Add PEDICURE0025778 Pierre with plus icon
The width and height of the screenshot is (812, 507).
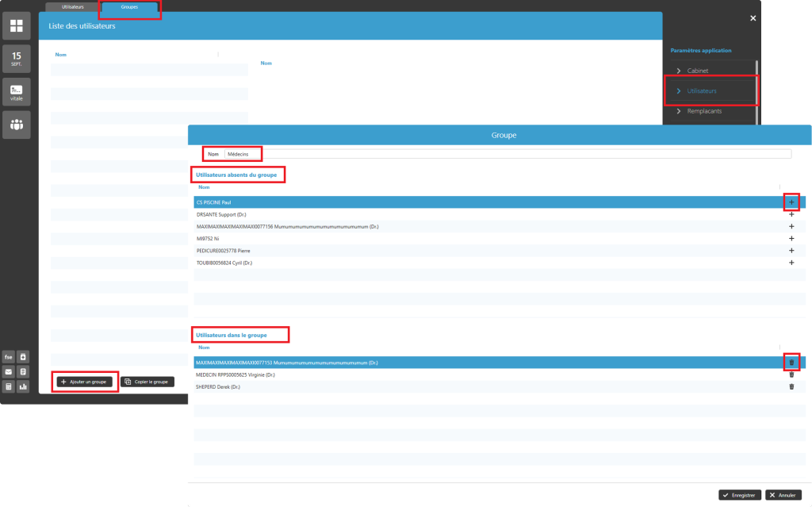pyautogui.click(x=791, y=251)
